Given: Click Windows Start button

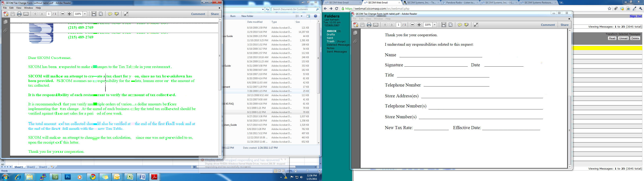Looking at the screenshot, I should pos(5,177).
